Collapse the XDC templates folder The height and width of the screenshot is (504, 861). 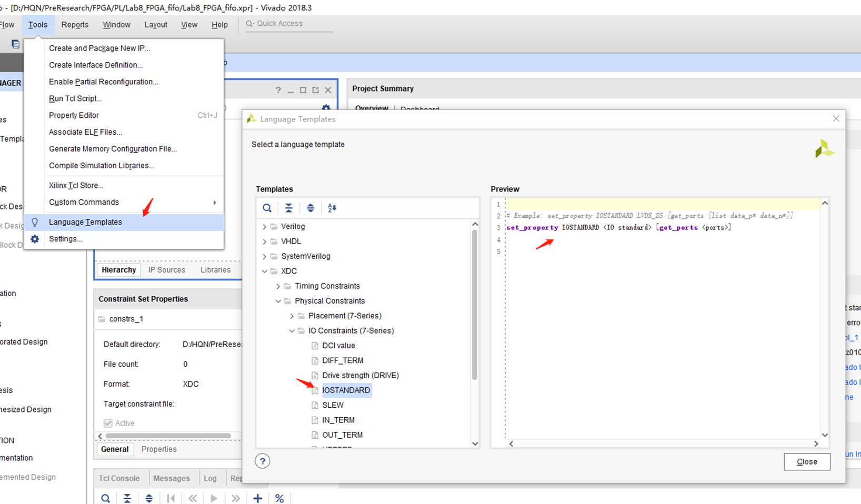(x=264, y=271)
